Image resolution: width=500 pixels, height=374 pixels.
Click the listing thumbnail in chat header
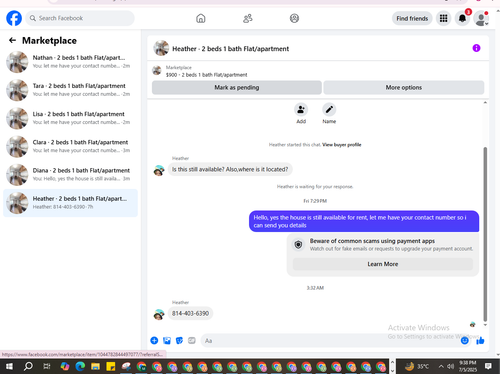[x=161, y=48]
